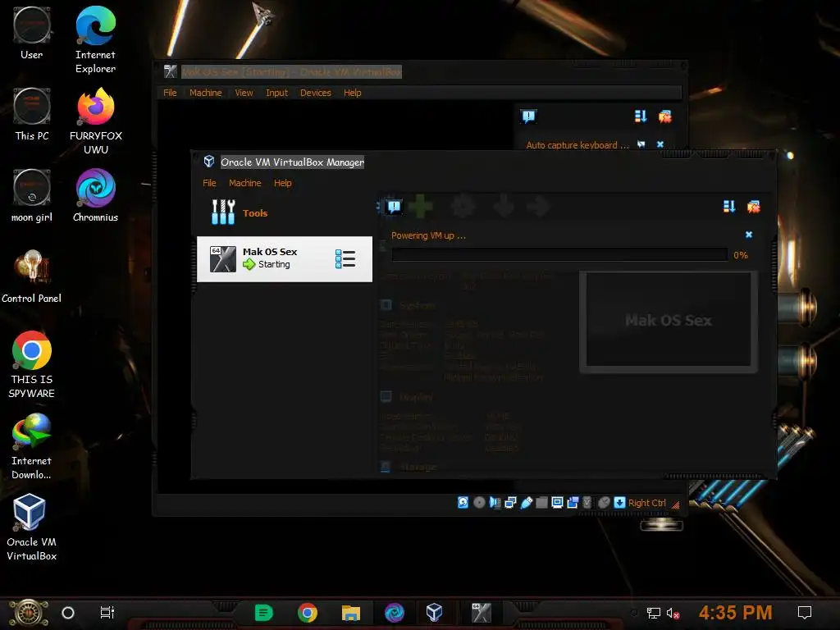
Task: Click the dimmed Discard down-arrow icon in Manager
Action: click(x=504, y=206)
